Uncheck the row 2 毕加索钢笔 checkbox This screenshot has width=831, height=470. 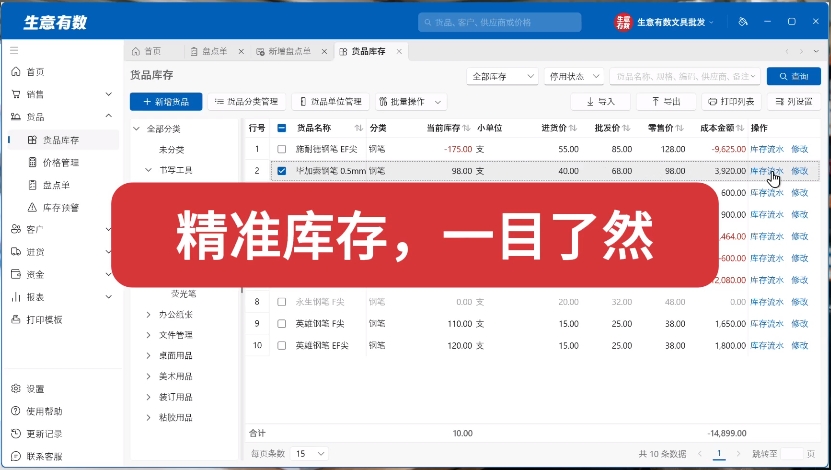pyautogui.click(x=281, y=171)
